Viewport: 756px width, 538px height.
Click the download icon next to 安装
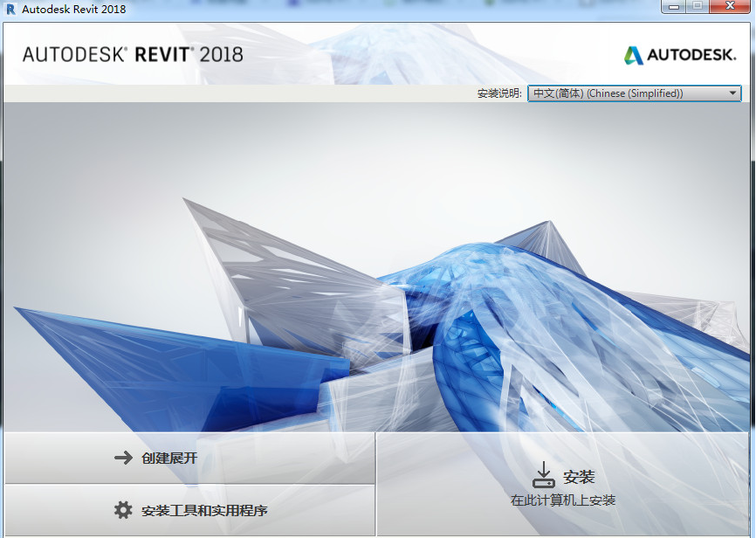click(543, 475)
